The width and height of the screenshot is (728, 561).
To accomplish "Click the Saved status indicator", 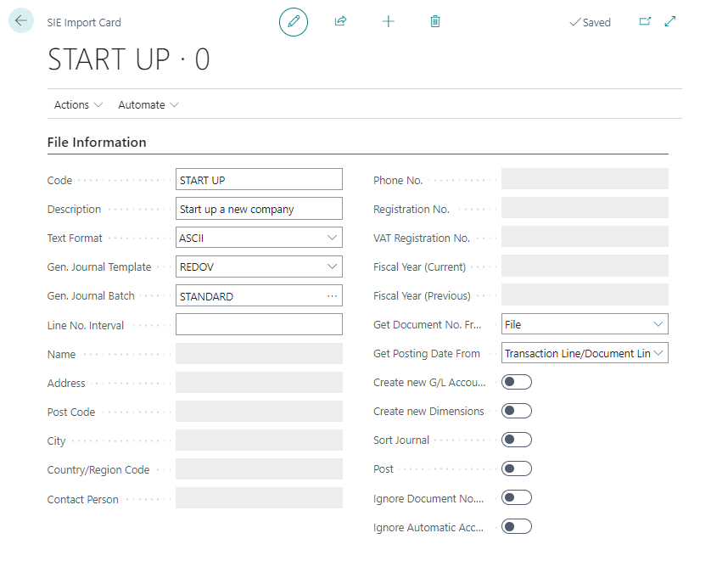I will (590, 22).
